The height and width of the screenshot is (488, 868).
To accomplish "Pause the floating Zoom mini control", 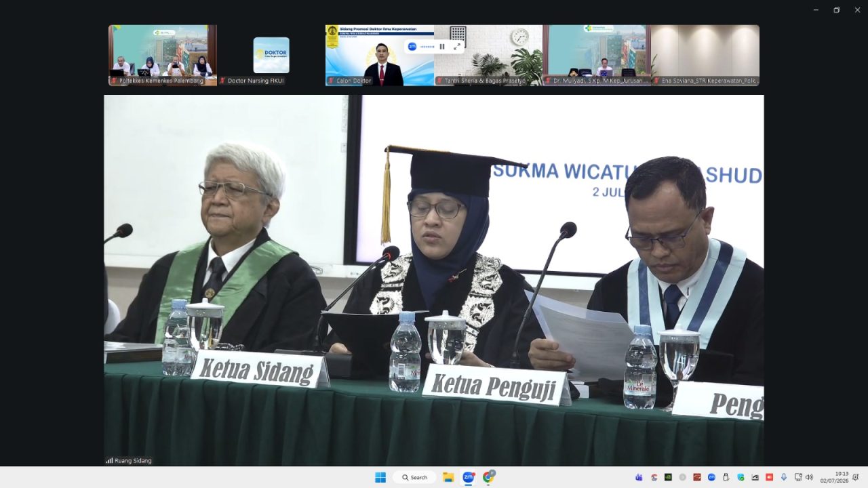I will tap(442, 46).
